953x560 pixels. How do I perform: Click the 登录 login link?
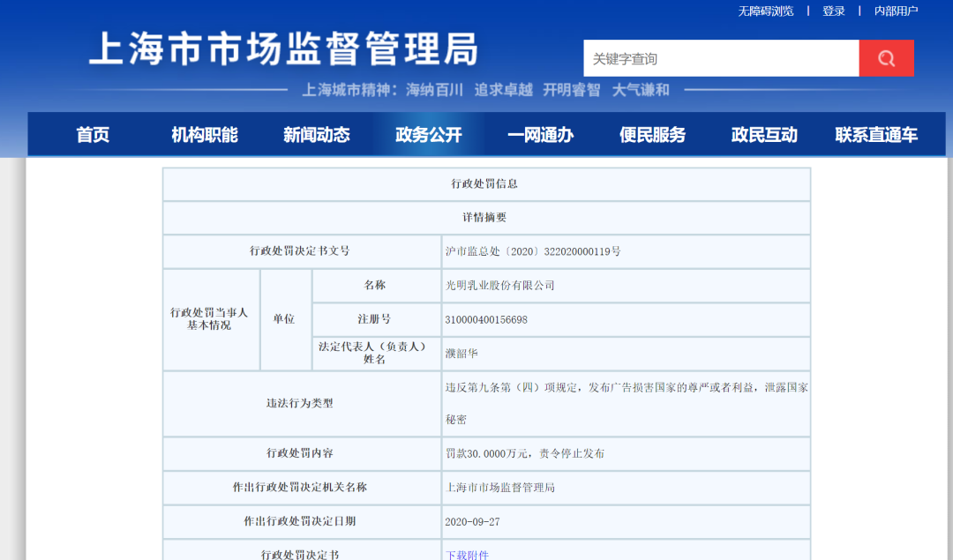pyautogui.click(x=834, y=11)
